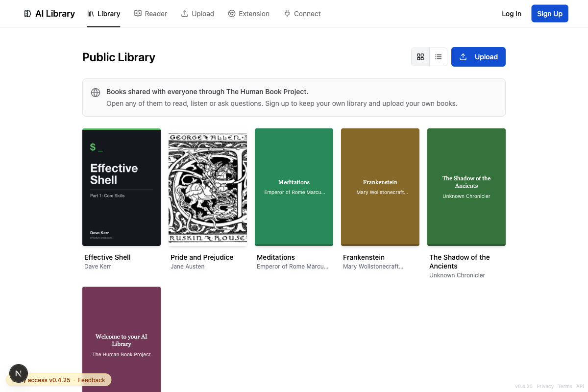Open the brown Frankenstein book cover

(x=380, y=187)
